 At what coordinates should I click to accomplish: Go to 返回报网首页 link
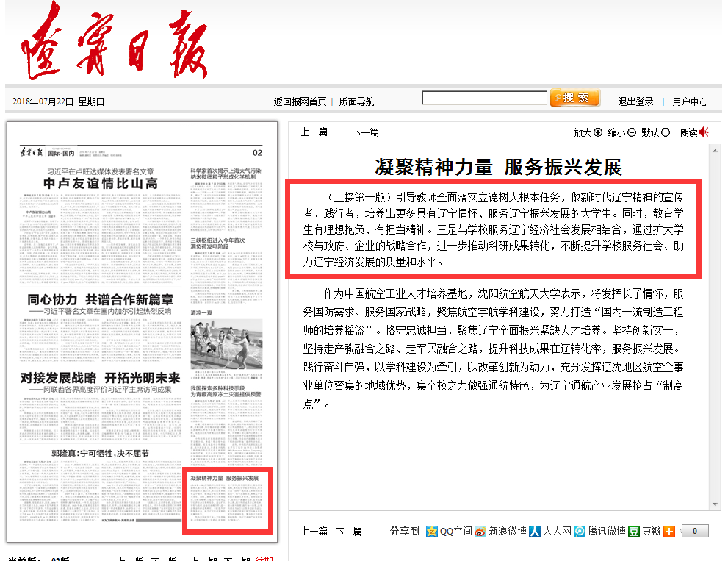tap(300, 101)
